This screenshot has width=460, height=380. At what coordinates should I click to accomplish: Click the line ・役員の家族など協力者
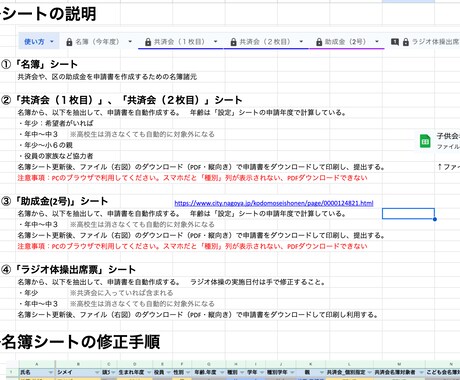(x=56, y=156)
